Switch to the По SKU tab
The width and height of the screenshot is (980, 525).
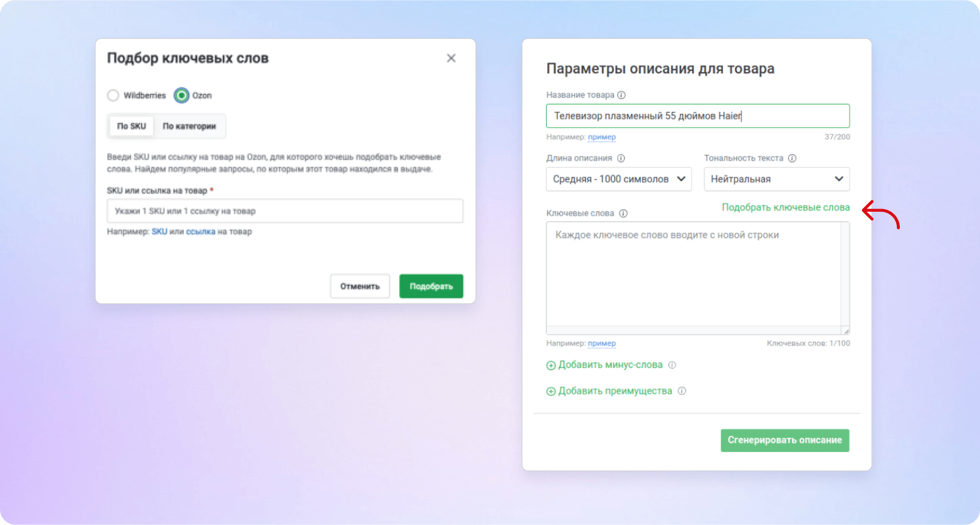pos(132,126)
